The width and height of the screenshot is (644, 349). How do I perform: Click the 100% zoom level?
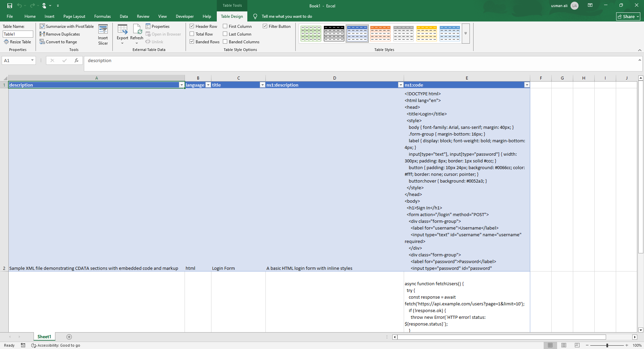pyautogui.click(x=637, y=345)
